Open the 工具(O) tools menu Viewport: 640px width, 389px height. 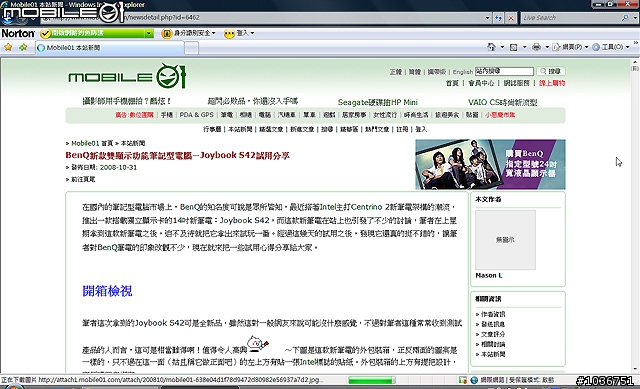(x=611, y=47)
